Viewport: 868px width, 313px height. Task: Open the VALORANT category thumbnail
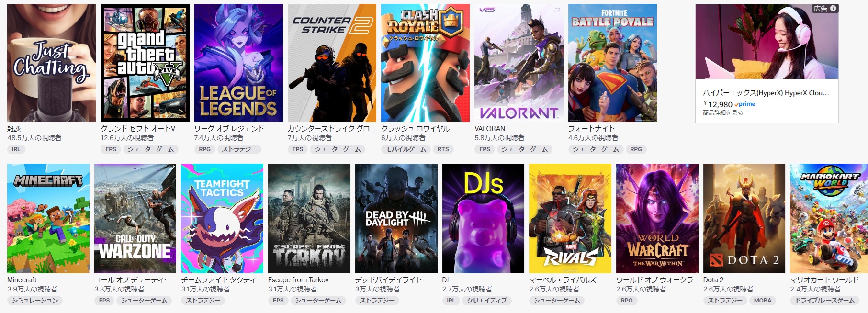519,63
